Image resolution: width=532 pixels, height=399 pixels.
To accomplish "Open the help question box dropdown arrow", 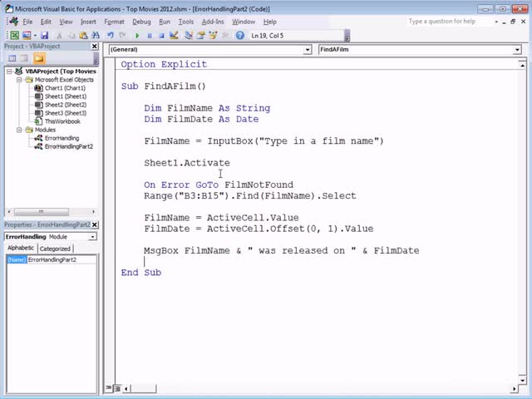I will pyautogui.click(x=496, y=22).
